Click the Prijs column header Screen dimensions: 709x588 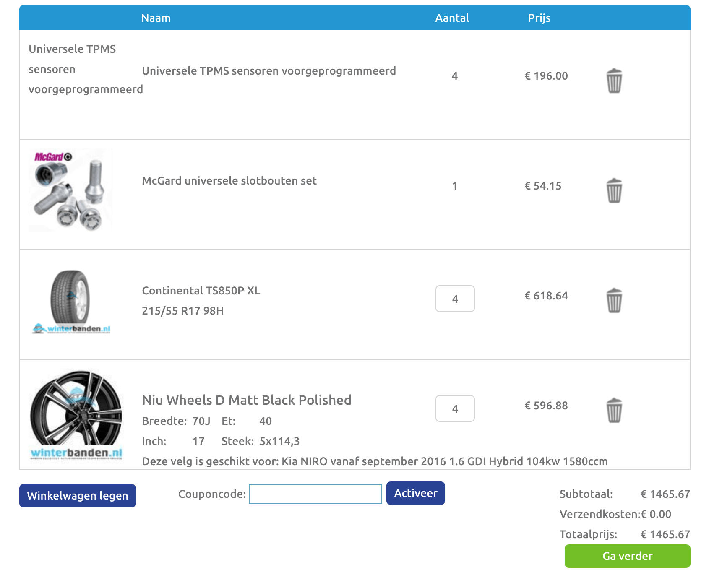(x=539, y=18)
